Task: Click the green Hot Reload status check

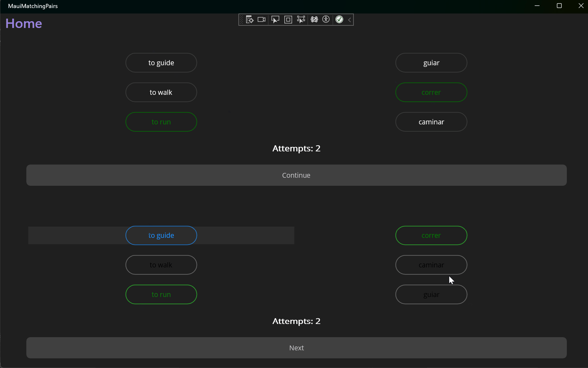Action: tap(340, 19)
